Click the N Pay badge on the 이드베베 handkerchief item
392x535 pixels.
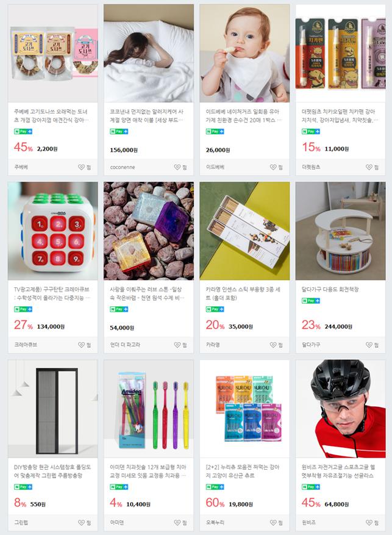(x=215, y=131)
